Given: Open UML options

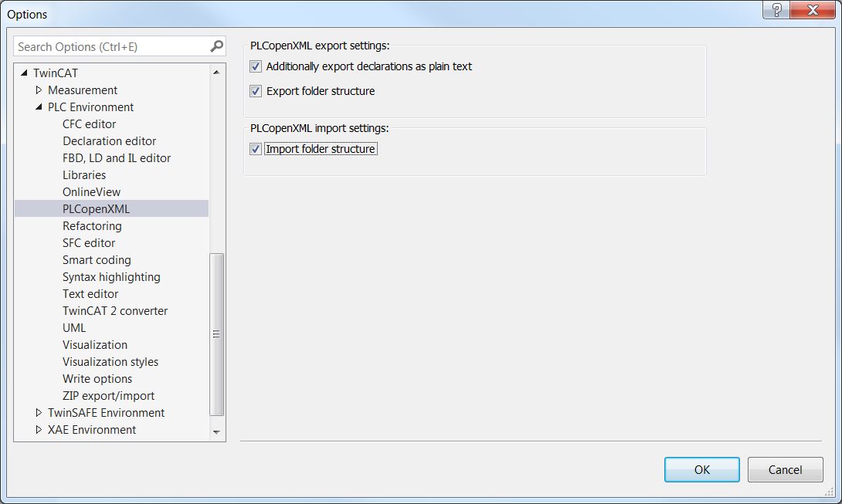Looking at the screenshot, I should [73, 328].
